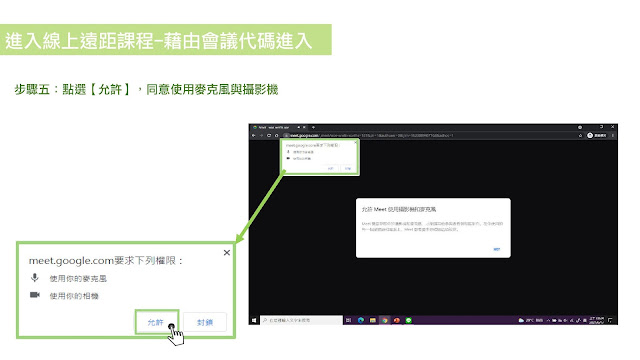
Task: Click block button in small browser popup
Action: [348, 168]
